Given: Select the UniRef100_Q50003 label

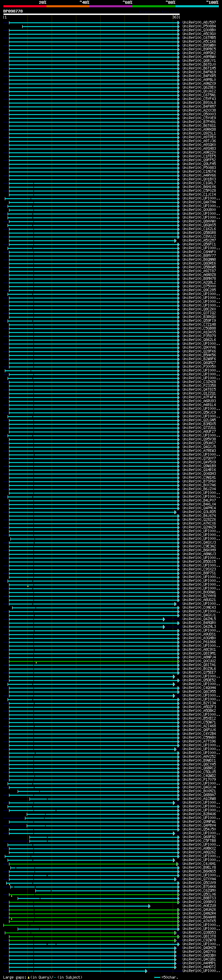Looking at the screenshot, I should tap(199, 114).
